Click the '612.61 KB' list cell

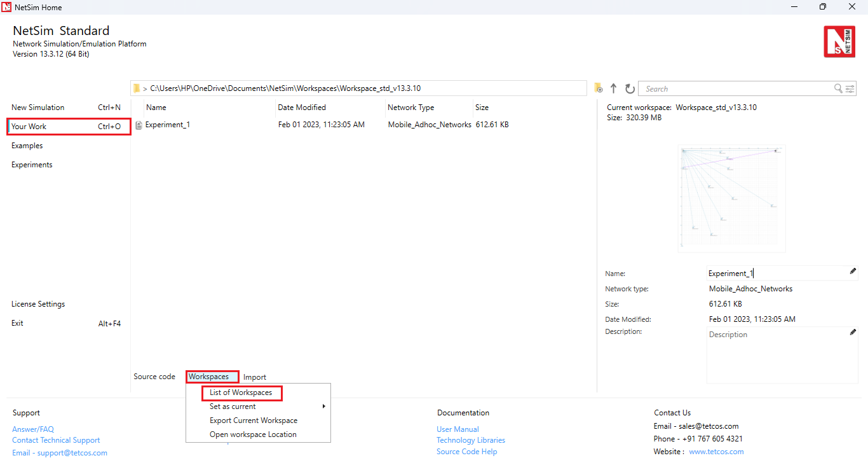[492, 125]
